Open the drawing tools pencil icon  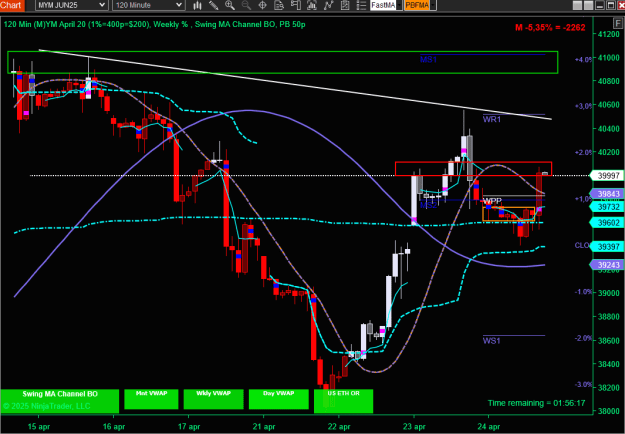pos(214,5)
